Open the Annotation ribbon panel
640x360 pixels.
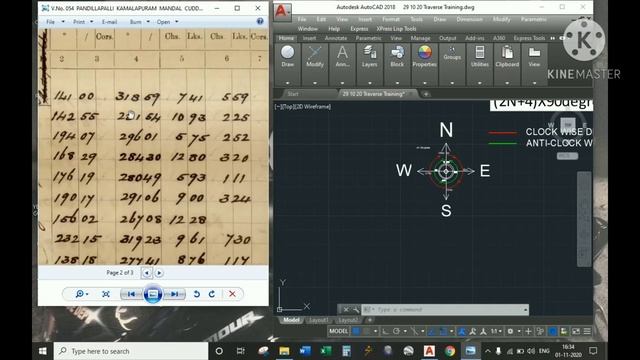coord(342,57)
